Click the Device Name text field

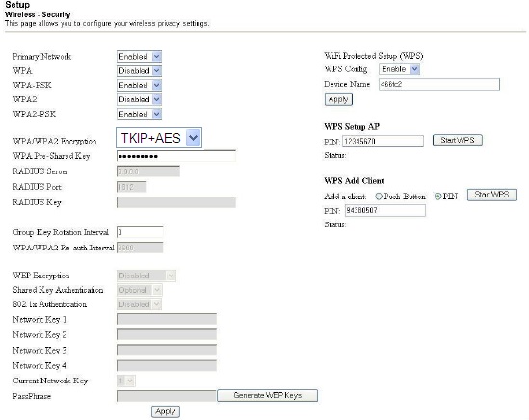click(439, 84)
